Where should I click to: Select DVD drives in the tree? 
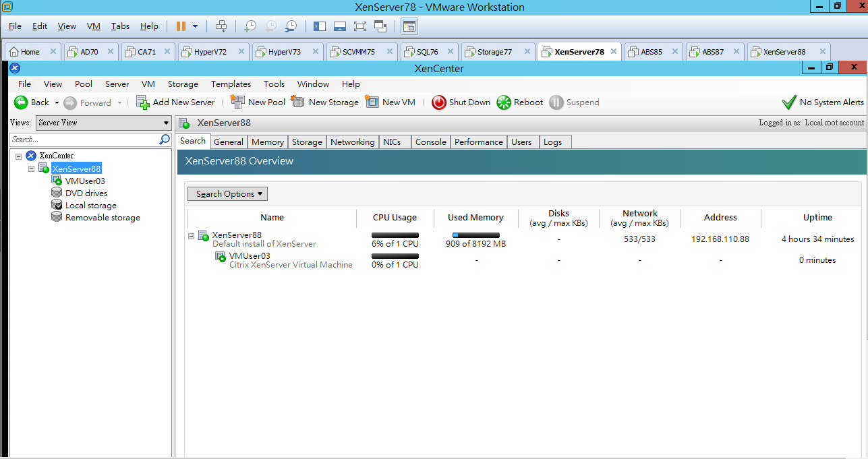tap(86, 193)
